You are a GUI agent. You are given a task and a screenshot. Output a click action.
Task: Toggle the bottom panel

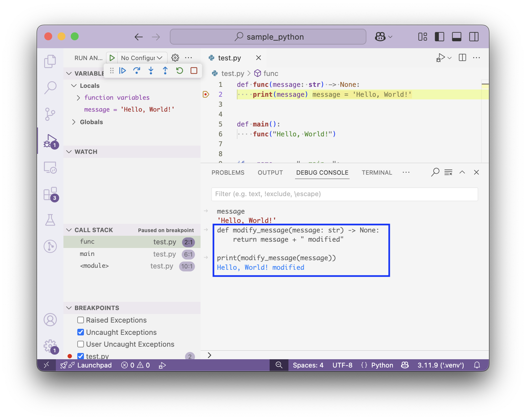(457, 37)
